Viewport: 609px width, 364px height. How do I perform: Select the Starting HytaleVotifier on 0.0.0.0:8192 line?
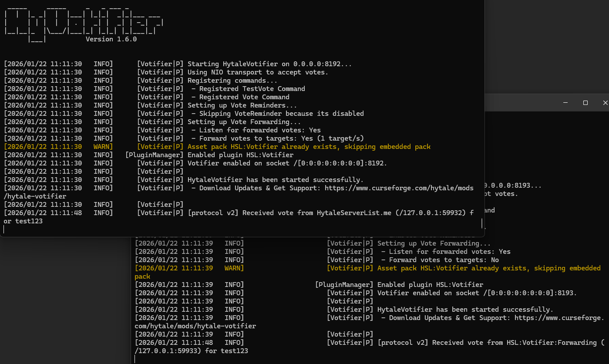(244, 64)
